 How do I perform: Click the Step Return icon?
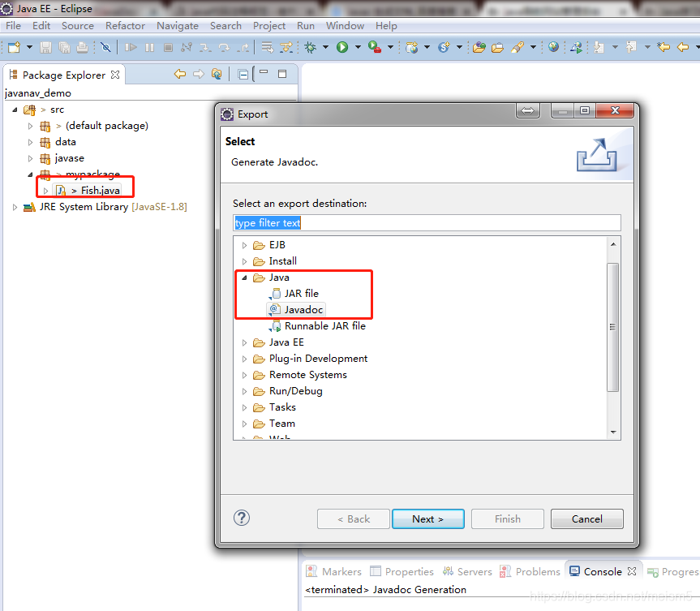243,47
